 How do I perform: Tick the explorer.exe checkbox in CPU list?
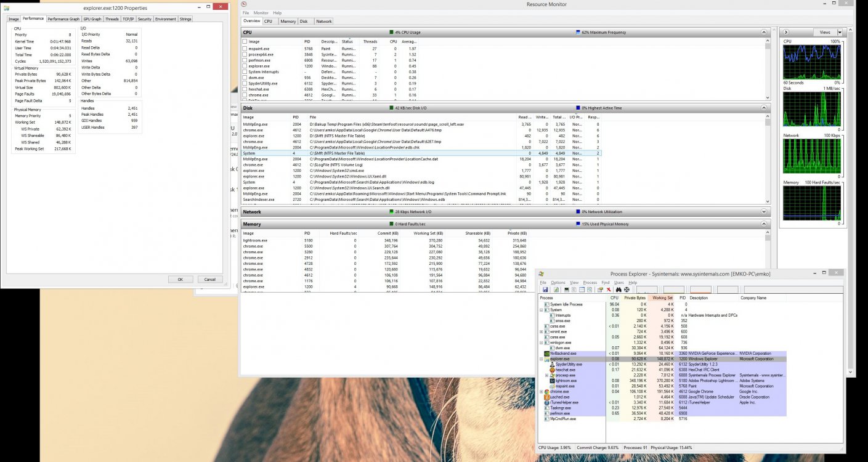(x=245, y=66)
